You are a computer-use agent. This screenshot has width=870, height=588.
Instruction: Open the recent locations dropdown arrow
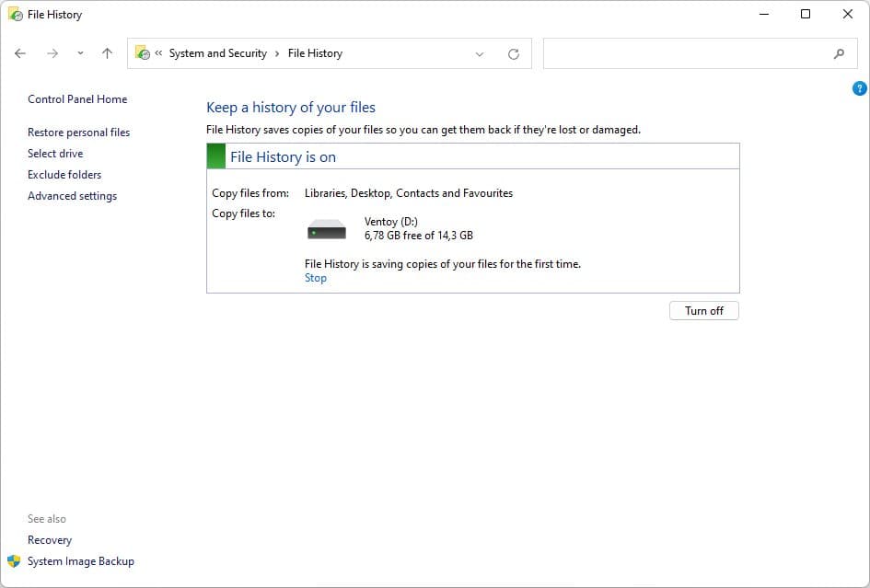pyautogui.click(x=80, y=53)
